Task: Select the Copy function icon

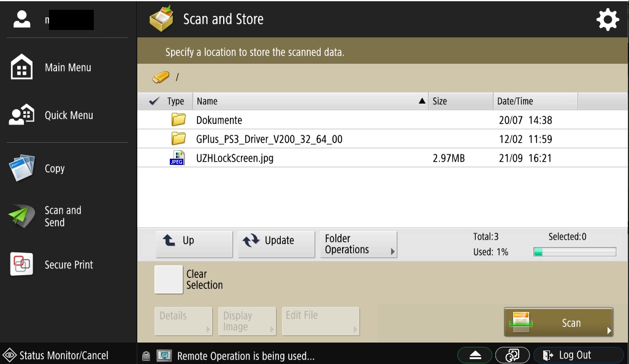Action: [22, 169]
